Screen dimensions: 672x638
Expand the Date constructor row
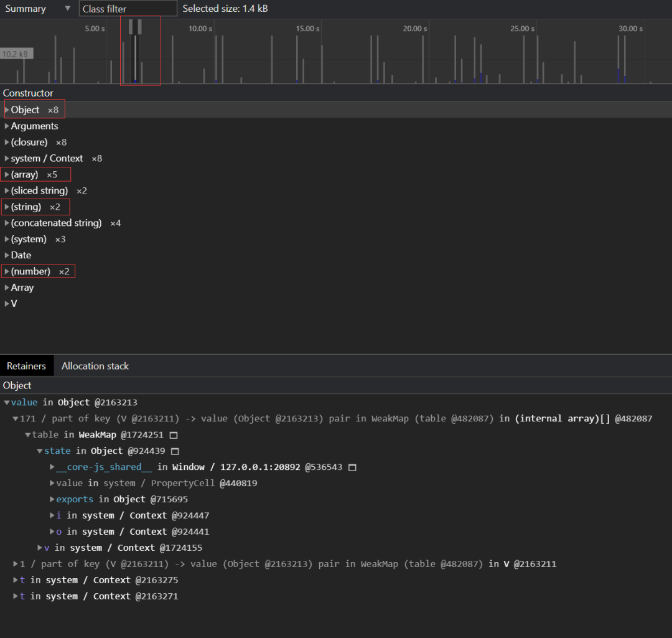(x=7, y=256)
